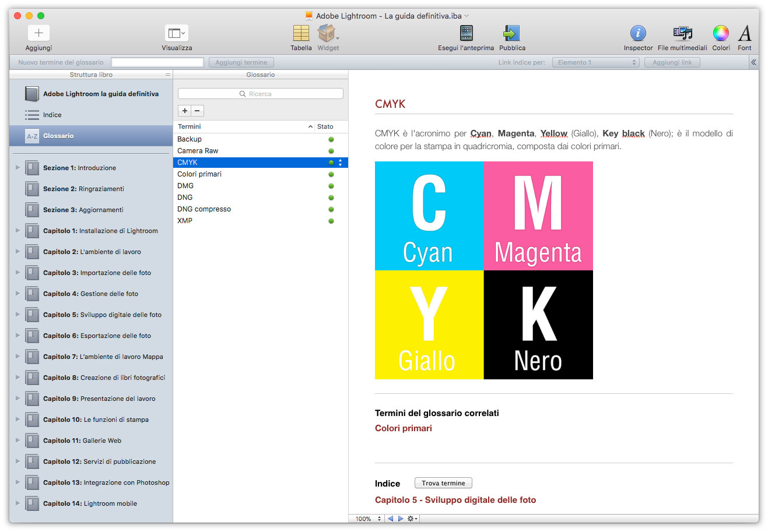Viewport: 768px width, 532px height.
Task: Open the Inspector info icon
Action: [x=638, y=33]
